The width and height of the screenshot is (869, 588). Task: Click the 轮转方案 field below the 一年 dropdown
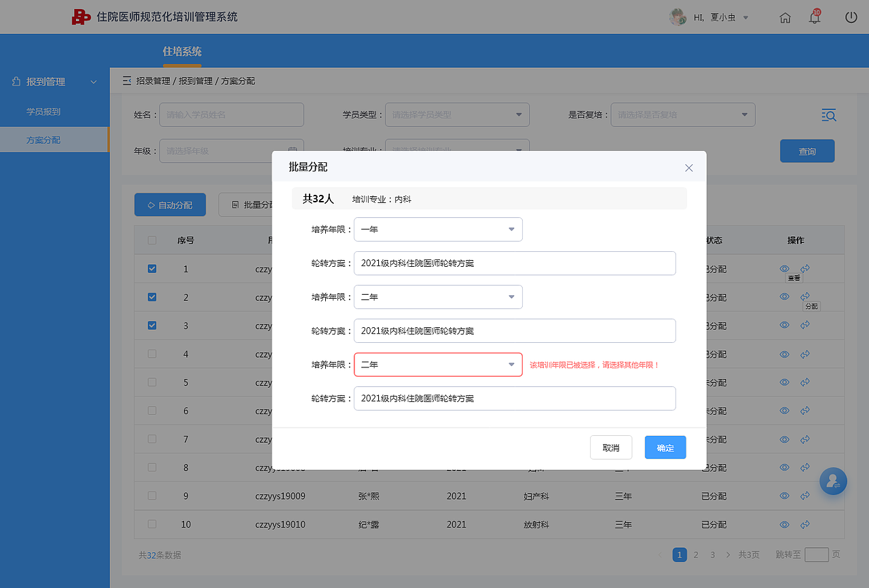pos(515,263)
